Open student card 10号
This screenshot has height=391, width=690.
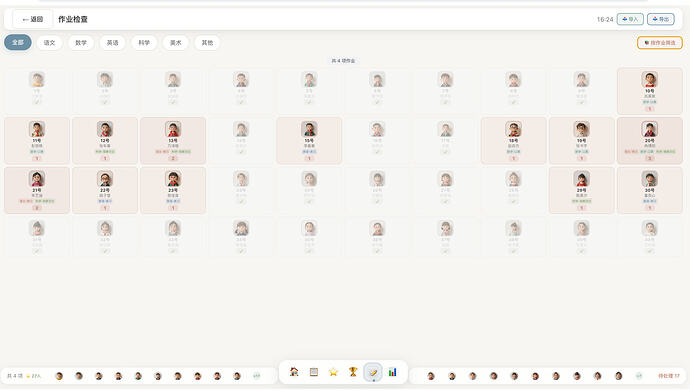click(x=650, y=91)
